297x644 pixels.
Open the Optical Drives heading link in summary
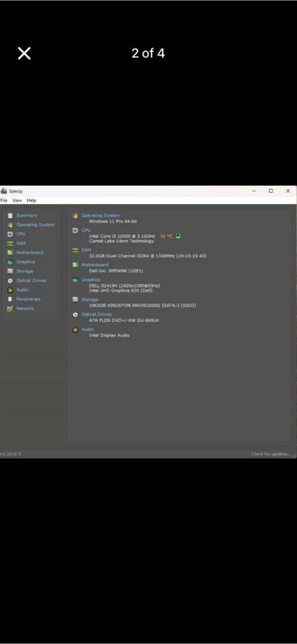[96, 314]
